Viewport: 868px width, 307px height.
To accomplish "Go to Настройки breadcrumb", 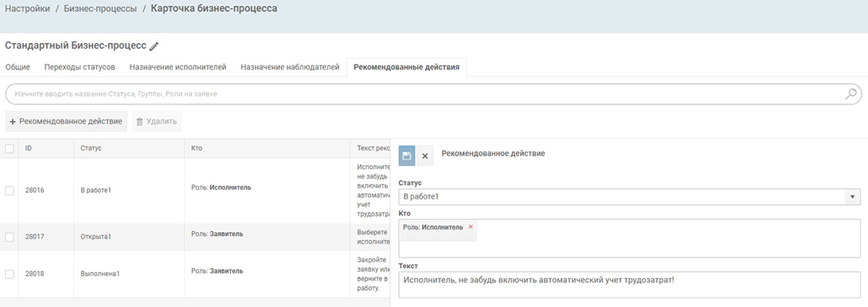I will 28,10.
